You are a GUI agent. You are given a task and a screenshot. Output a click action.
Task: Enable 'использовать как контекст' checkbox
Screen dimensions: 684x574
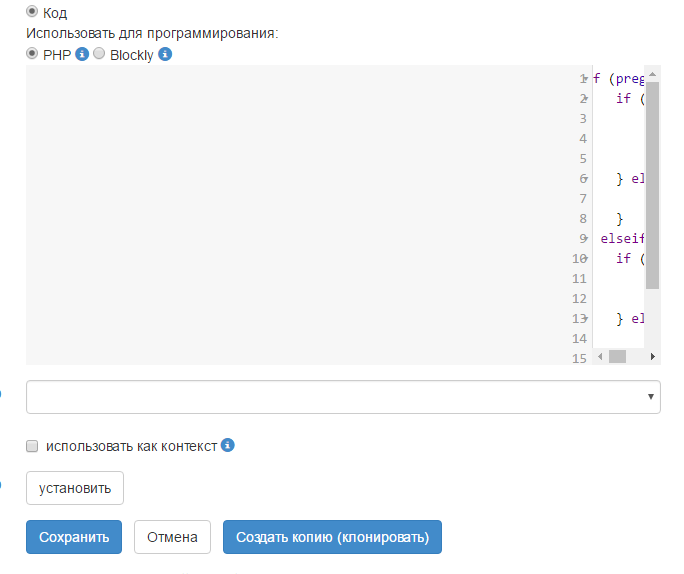point(32,446)
